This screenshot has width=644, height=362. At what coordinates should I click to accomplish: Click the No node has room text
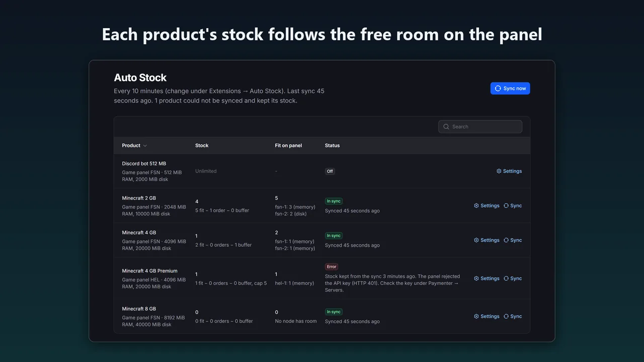296,321
